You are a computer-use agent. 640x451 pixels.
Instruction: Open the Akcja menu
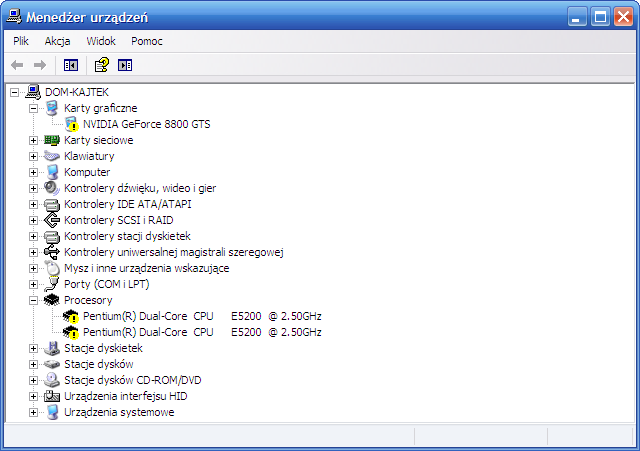point(58,41)
